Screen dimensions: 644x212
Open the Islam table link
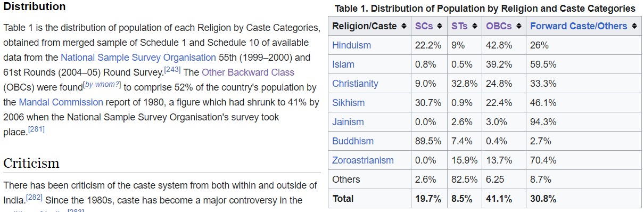pyautogui.click(x=343, y=64)
